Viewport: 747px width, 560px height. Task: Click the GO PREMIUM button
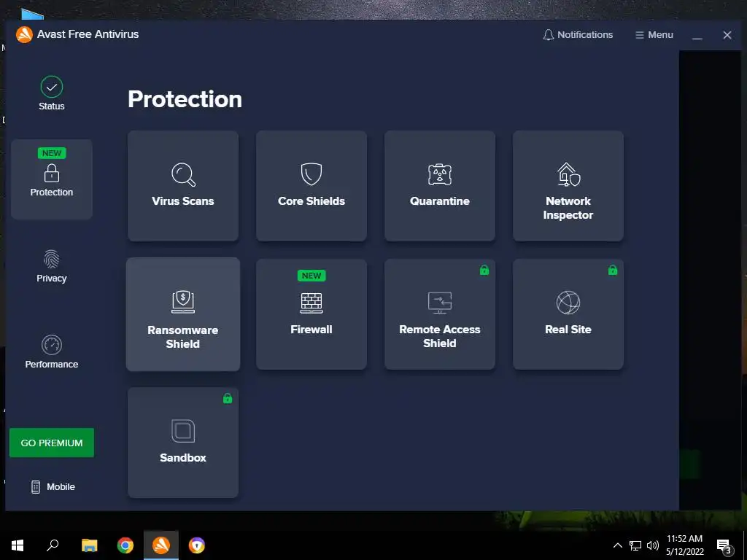click(x=52, y=443)
